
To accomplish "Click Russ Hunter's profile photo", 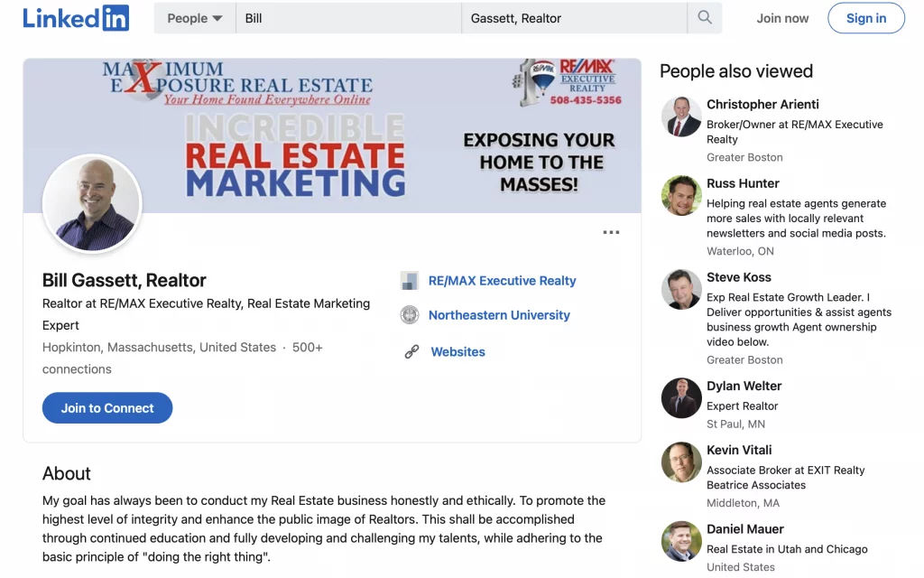I will 681,195.
